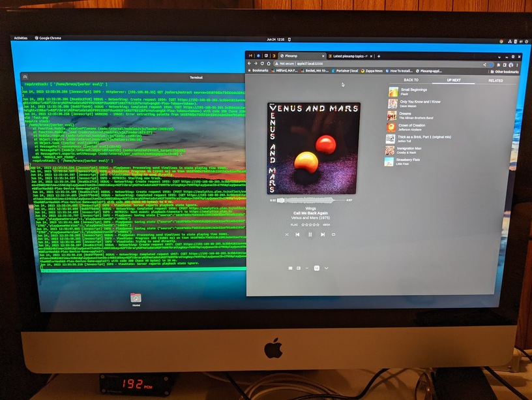The image size is (532, 400).
Task: Open How To Install... bookmark
Action: pyautogui.click(x=399, y=71)
